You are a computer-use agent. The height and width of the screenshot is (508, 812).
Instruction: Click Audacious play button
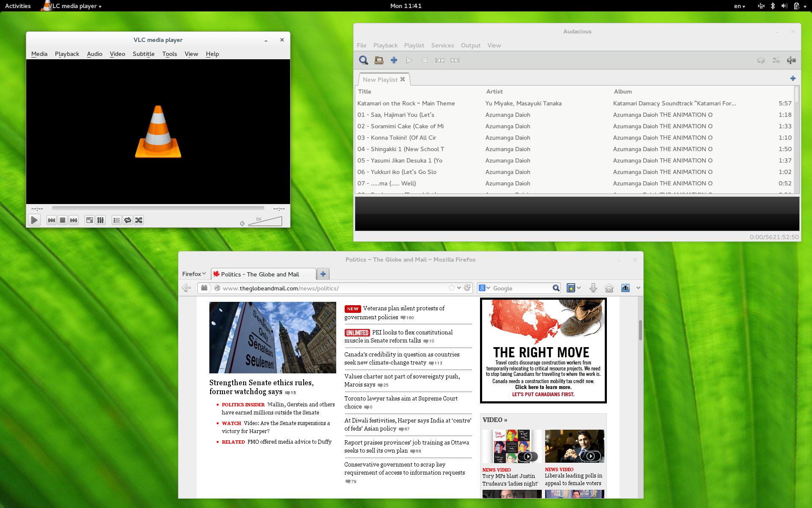pos(409,60)
